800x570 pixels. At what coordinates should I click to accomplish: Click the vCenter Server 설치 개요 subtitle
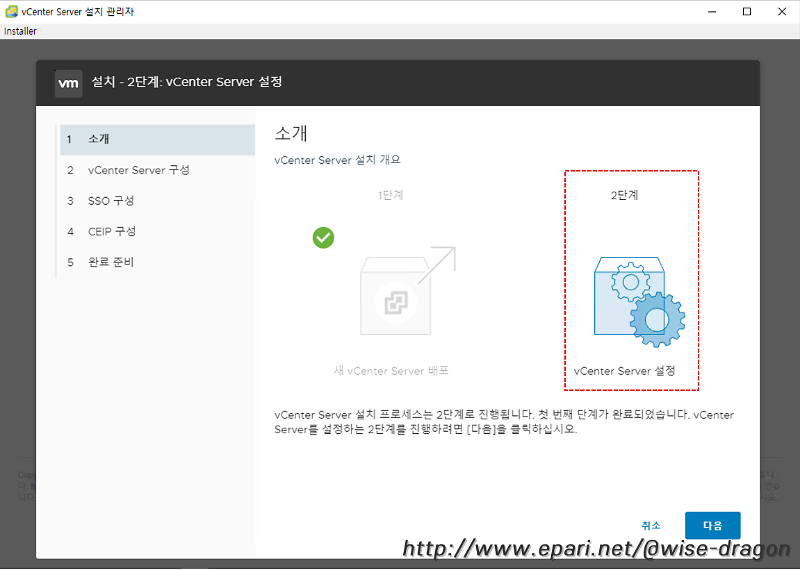pyautogui.click(x=337, y=160)
